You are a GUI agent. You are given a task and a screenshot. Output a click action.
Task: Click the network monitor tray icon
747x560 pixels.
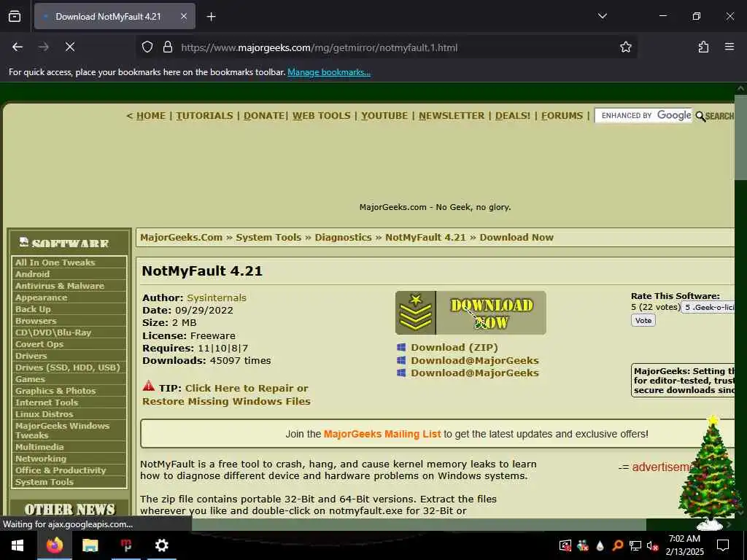635,545
